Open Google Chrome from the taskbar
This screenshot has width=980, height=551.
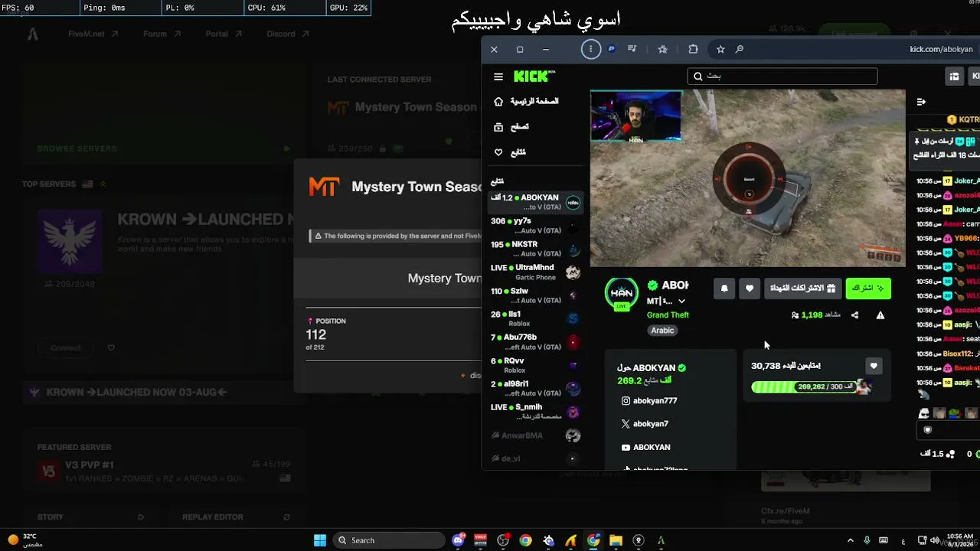[x=525, y=540]
